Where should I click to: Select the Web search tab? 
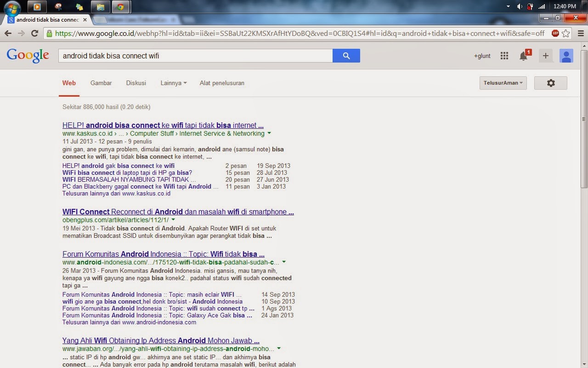[x=69, y=83]
